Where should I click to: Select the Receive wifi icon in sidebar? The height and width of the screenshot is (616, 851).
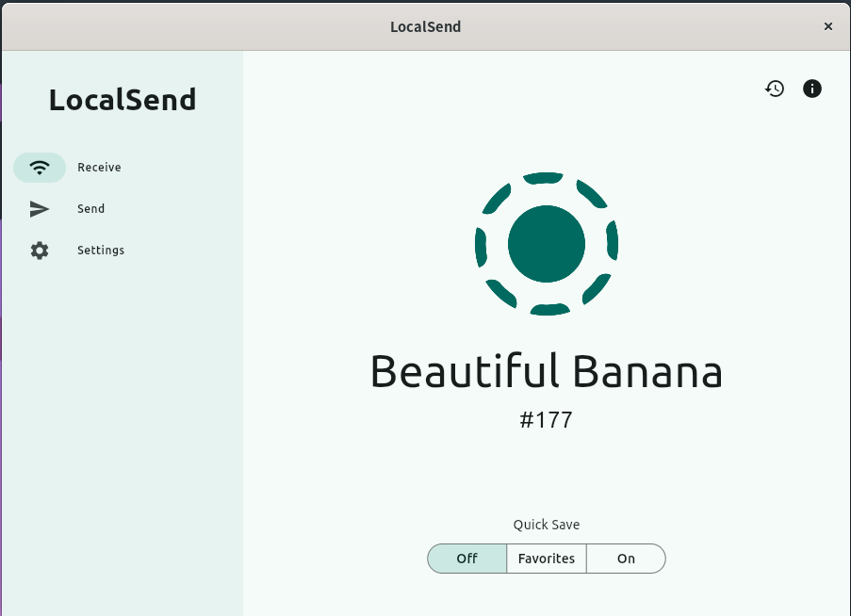point(40,168)
